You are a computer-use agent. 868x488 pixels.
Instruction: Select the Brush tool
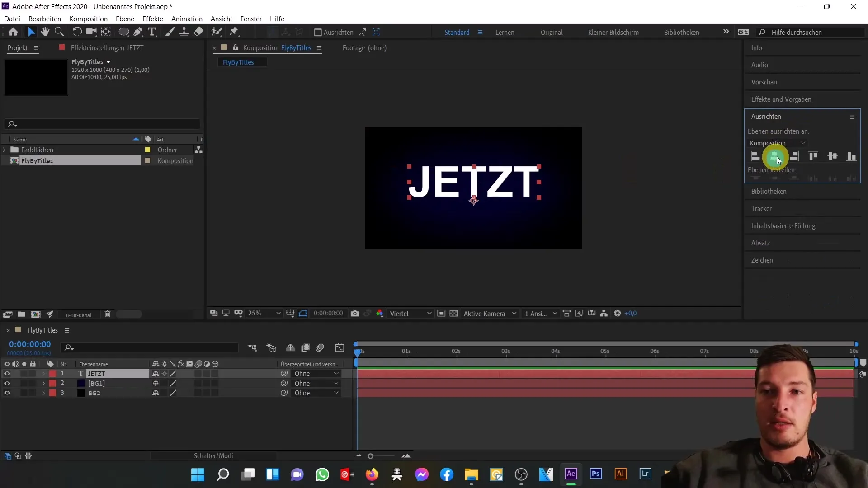point(170,32)
